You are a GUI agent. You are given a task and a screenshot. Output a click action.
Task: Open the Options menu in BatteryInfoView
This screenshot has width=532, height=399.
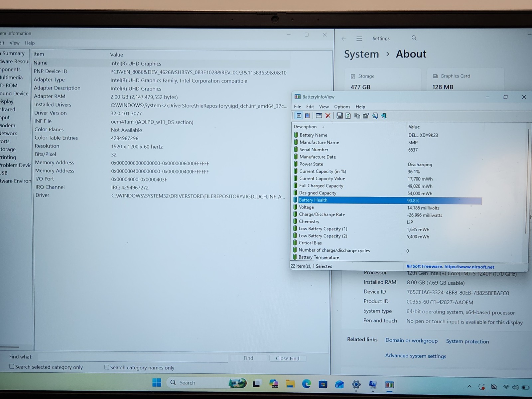click(x=342, y=106)
